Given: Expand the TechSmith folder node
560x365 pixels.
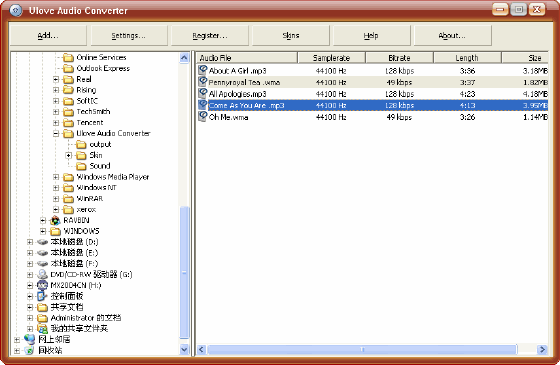Looking at the screenshot, I should click(56, 112).
